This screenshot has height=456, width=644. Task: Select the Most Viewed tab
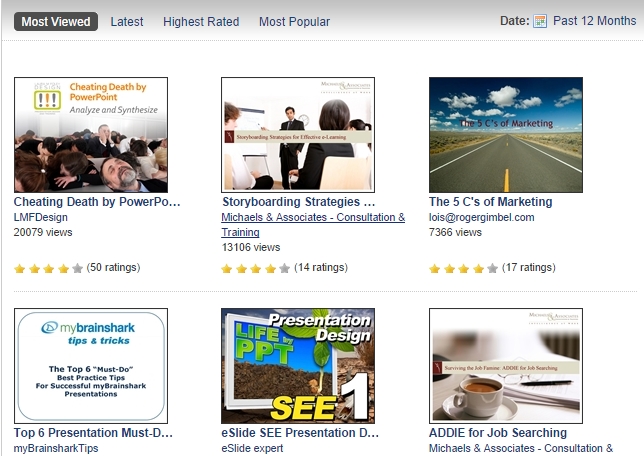coord(56,21)
